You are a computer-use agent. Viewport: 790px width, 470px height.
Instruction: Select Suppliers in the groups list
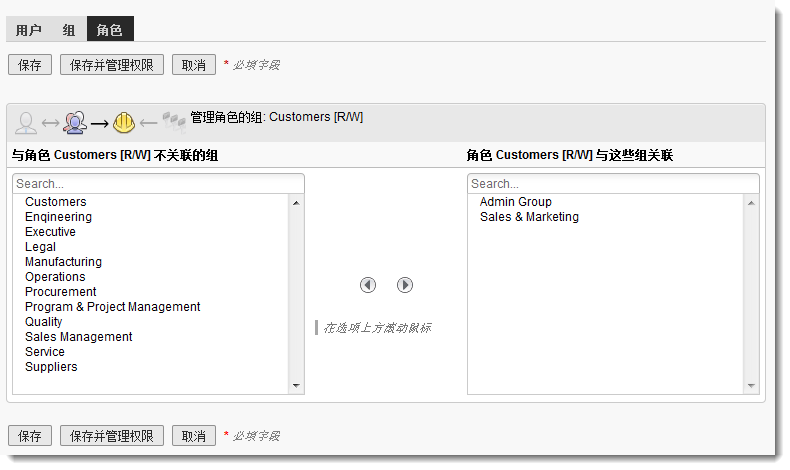click(x=51, y=367)
